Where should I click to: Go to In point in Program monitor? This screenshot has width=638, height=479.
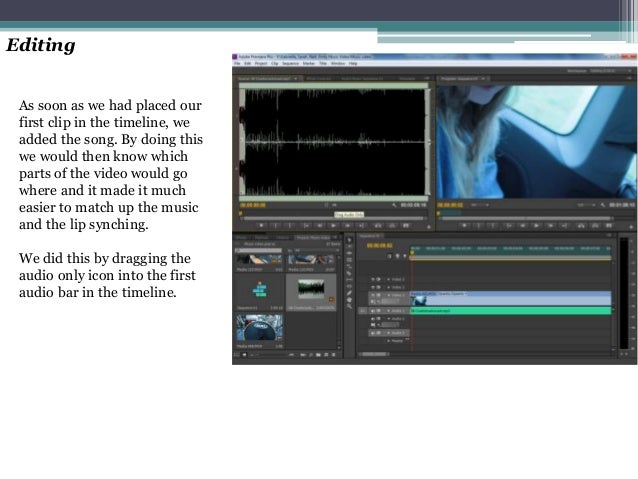[509, 225]
